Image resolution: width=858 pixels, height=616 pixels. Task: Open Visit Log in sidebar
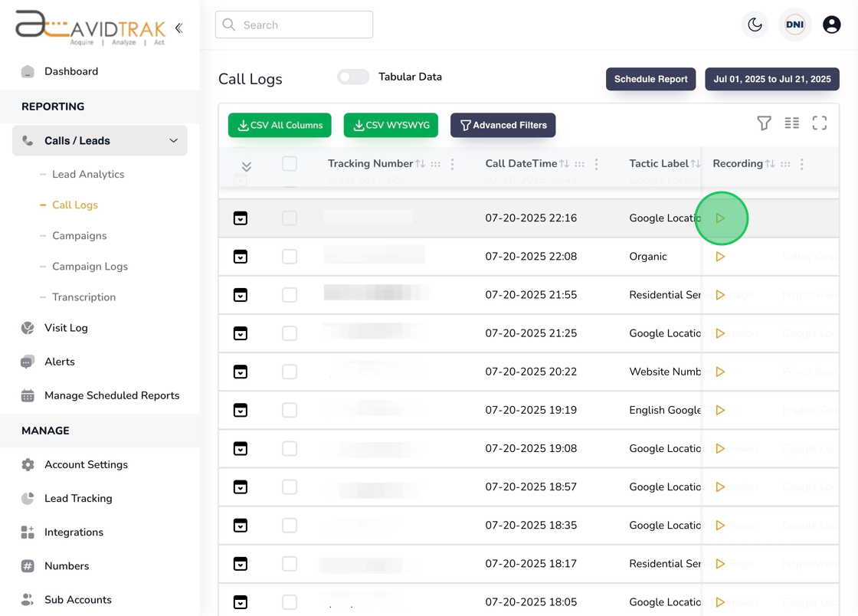pyautogui.click(x=66, y=328)
